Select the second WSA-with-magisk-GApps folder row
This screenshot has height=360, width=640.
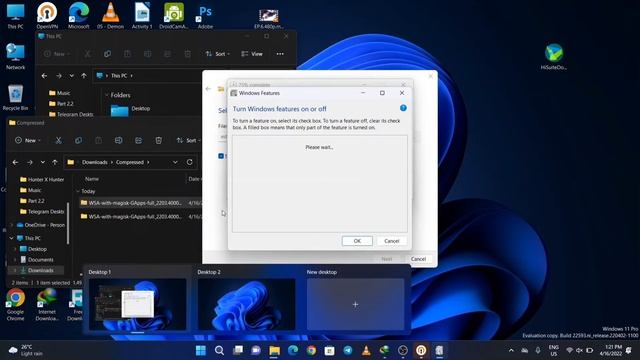point(141,216)
